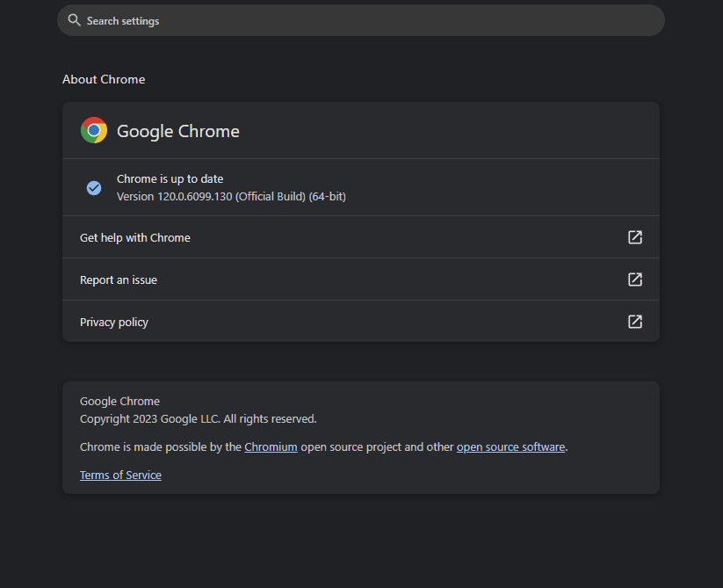
Task: Click the Google Chrome logo icon
Action: (94, 130)
